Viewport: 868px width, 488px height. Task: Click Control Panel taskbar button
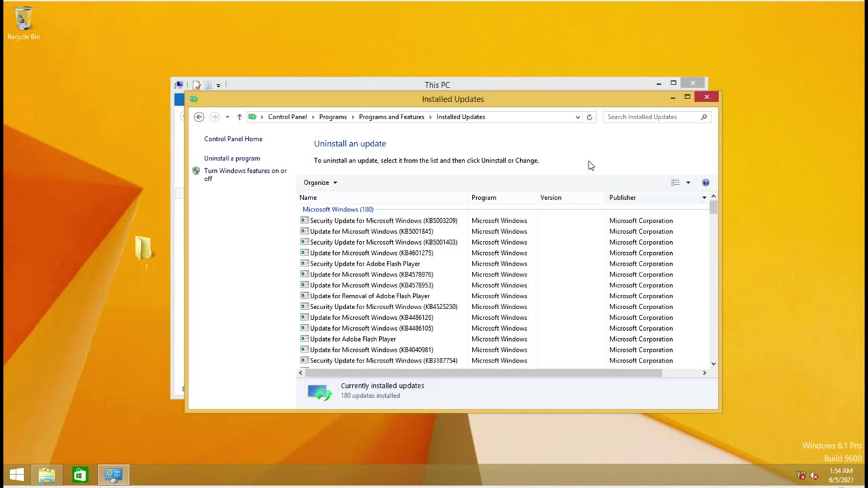pyautogui.click(x=113, y=474)
